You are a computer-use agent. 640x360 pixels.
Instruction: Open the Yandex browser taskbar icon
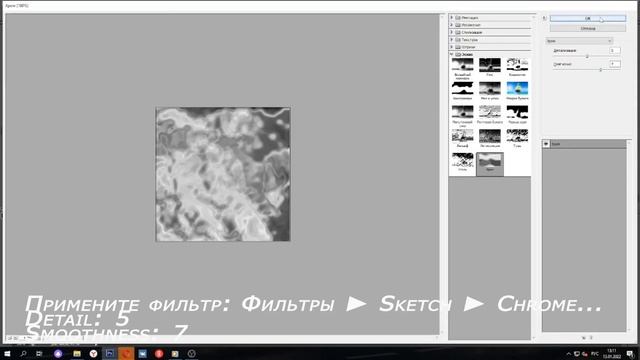[x=93, y=353]
